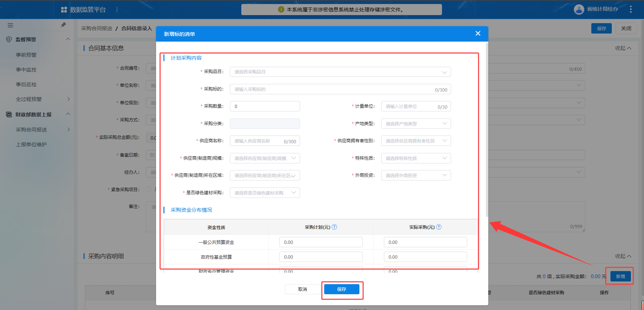The image size is (644, 310).
Task: Click help icon beside 实际采购(元)
Action: point(439,227)
